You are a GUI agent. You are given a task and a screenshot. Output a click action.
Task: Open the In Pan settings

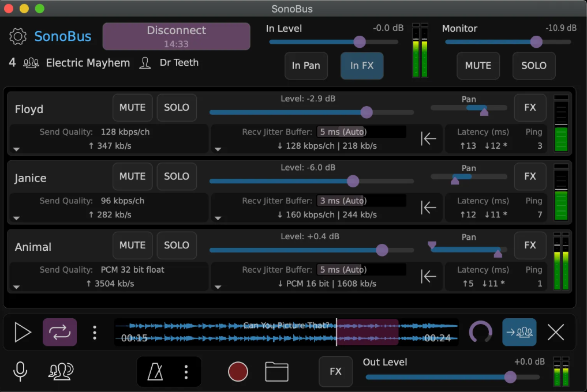pos(305,66)
